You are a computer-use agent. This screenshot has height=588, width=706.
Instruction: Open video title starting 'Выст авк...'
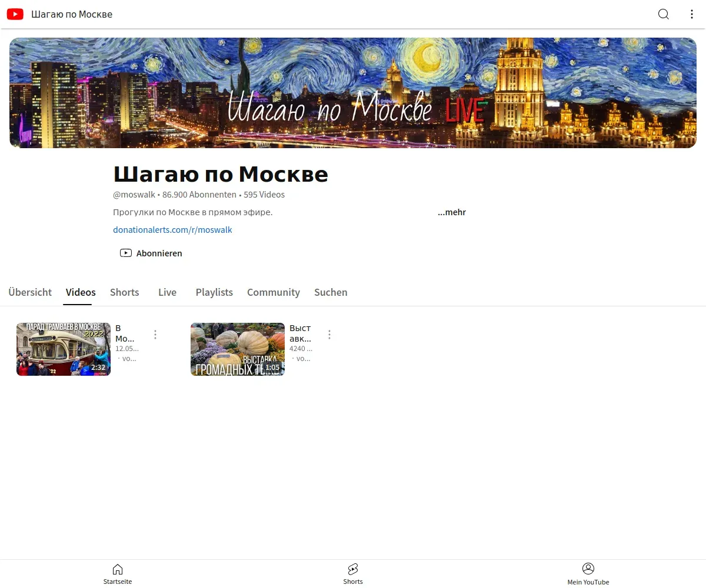pyautogui.click(x=300, y=333)
